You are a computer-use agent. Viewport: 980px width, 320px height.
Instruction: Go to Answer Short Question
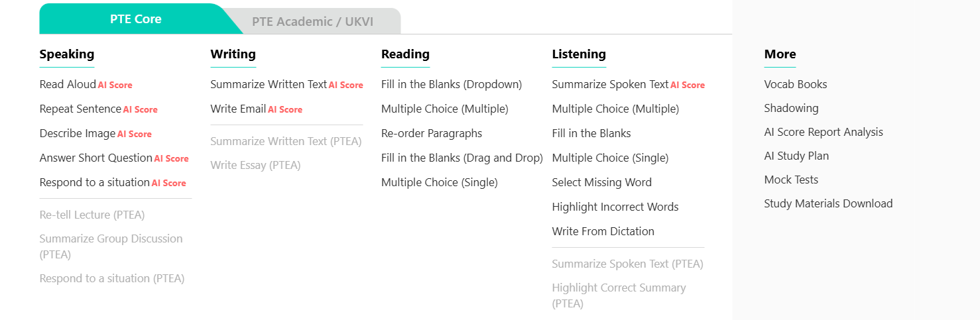96,158
